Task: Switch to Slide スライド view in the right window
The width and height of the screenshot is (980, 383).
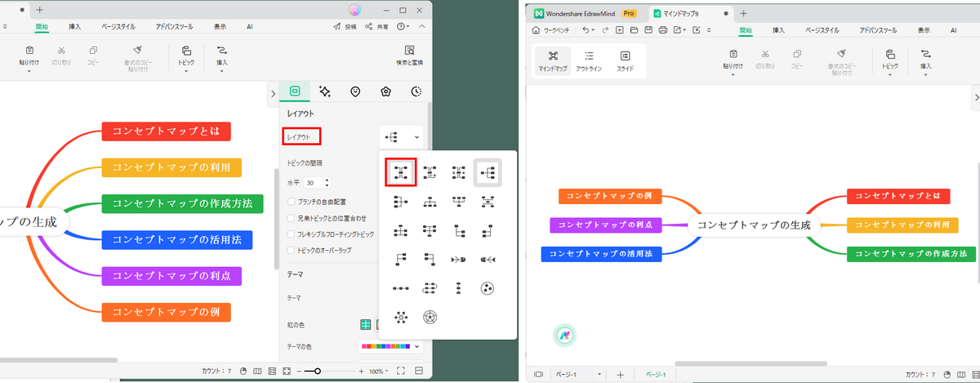Action: tap(625, 60)
